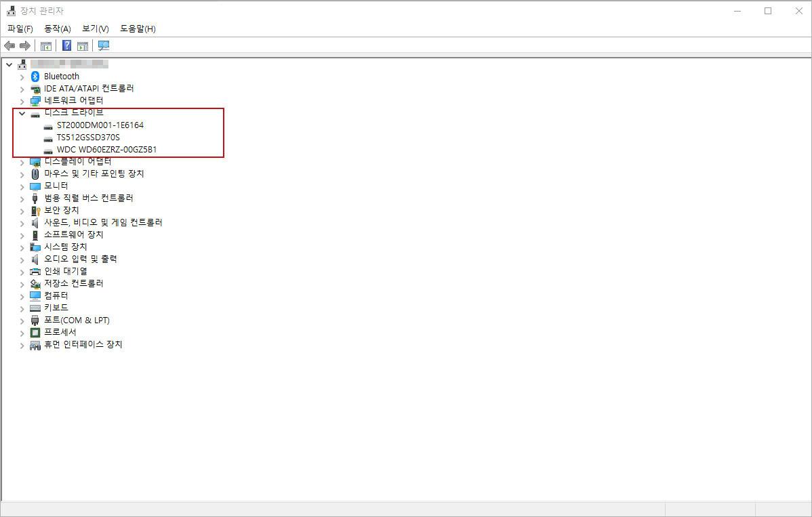Select the 컴퓨터 label
Image resolution: width=812 pixels, height=517 pixels.
click(56, 295)
